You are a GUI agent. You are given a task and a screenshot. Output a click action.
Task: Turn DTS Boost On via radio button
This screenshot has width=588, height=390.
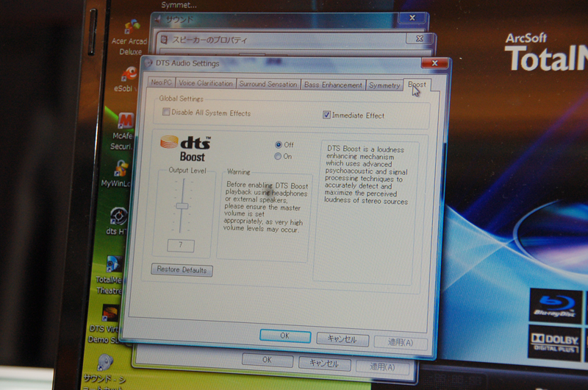tap(278, 156)
